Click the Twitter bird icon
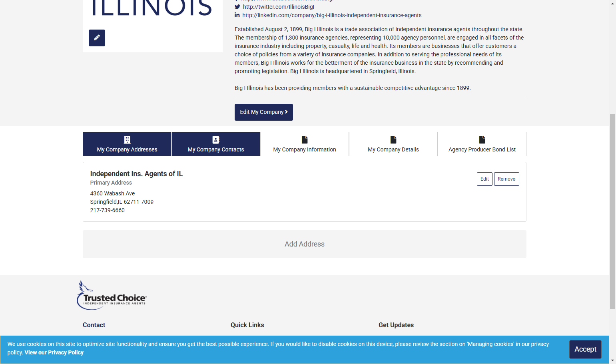Viewport: 616px width, 364px height. [237, 7]
